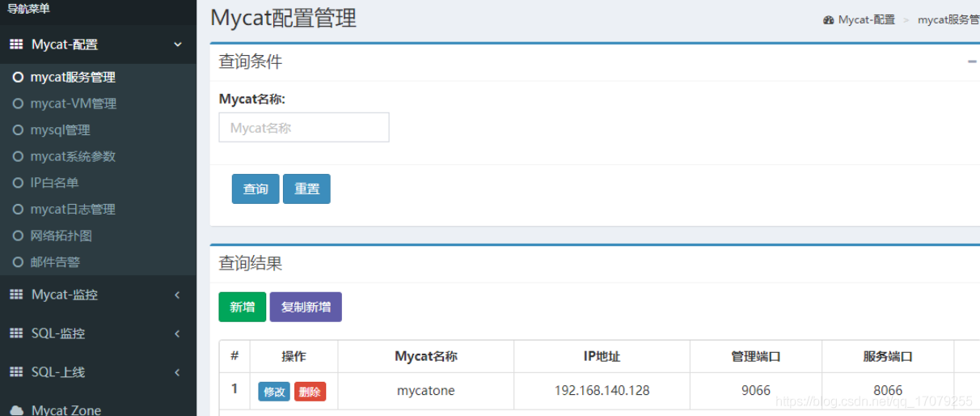Viewport: 980px width, 416px height.
Task: Expand the SQL-上线 menu arrow
Action: pyautogui.click(x=177, y=372)
